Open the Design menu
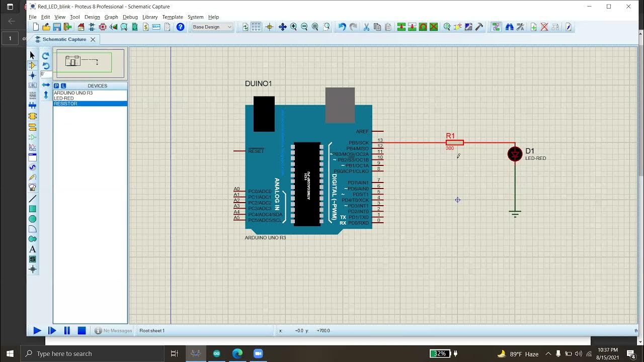Screen dimensions: 644x362 (92, 17)
